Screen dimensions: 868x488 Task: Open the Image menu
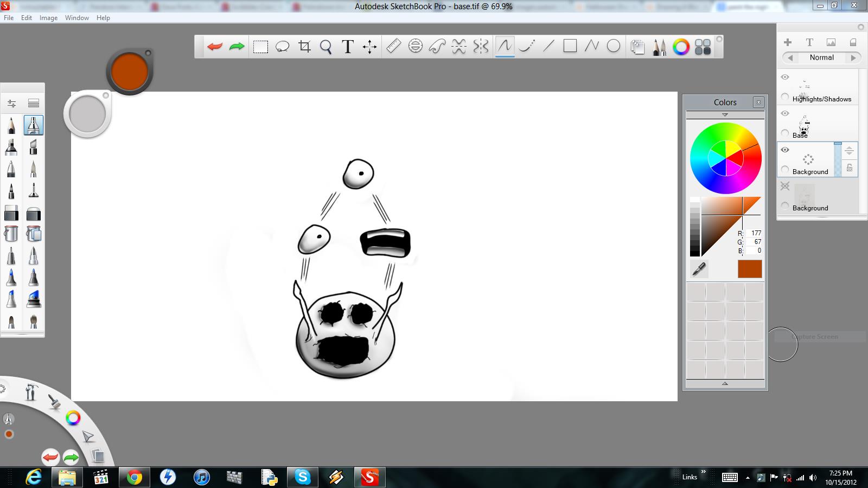tap(48, 18)
